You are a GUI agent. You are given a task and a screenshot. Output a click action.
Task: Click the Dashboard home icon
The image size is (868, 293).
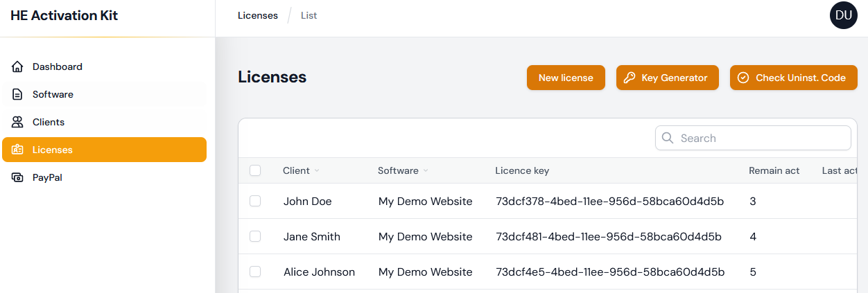pos(17,67)
